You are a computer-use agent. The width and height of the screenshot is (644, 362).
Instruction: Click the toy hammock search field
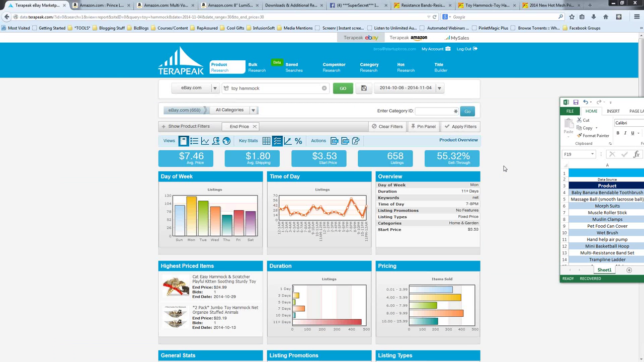(275, 88)
